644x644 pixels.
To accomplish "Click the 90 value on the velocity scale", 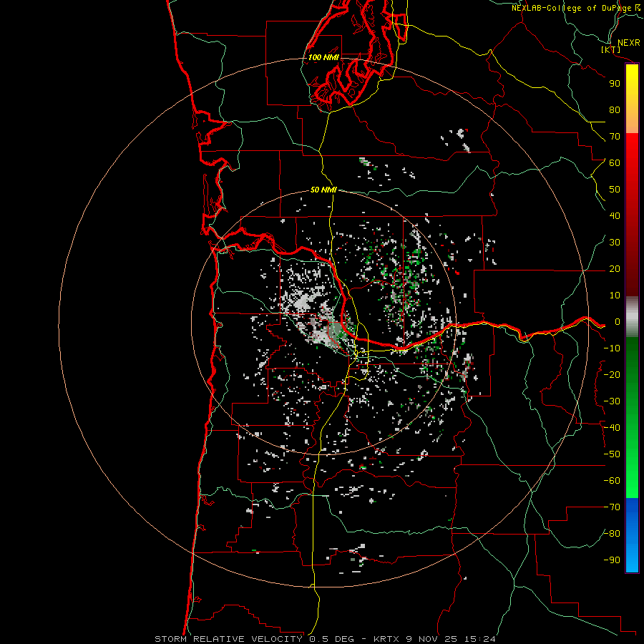I will click(615, 84).
